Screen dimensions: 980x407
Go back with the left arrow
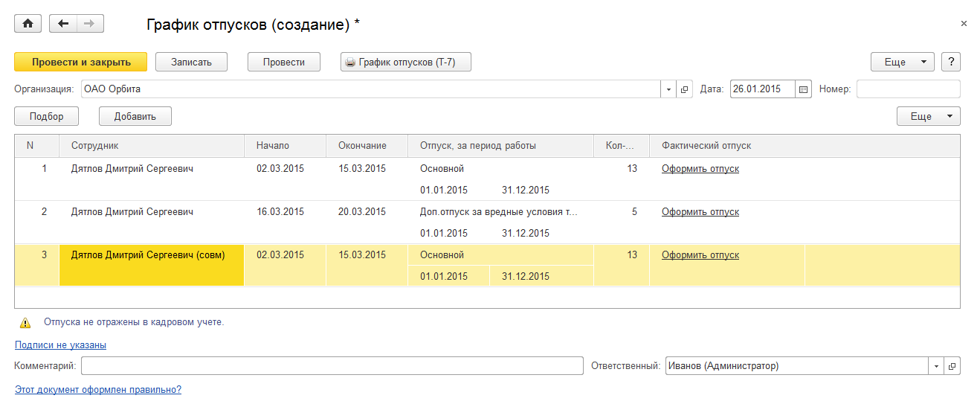click(x=63, y=24)
